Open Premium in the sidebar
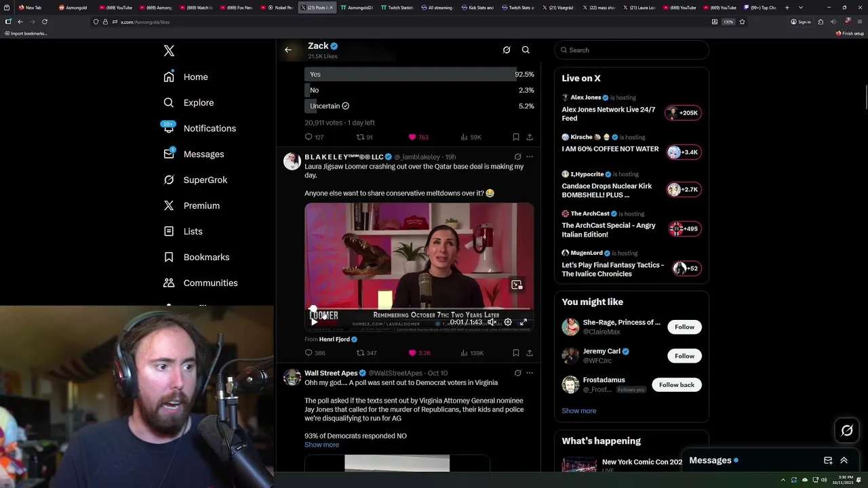 point(191,206)
